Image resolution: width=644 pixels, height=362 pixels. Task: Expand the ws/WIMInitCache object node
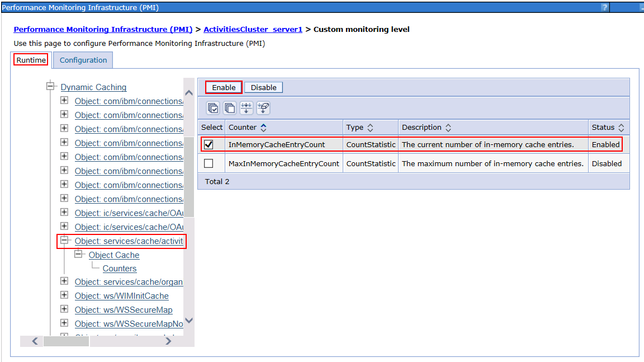(64, 295)
